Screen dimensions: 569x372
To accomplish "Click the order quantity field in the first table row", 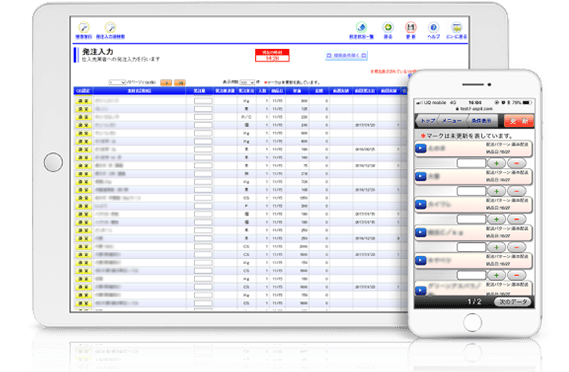I will [203, 101].
